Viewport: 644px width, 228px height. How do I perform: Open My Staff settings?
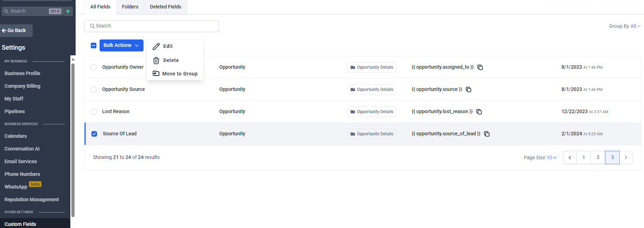click(x=14, y=99)
